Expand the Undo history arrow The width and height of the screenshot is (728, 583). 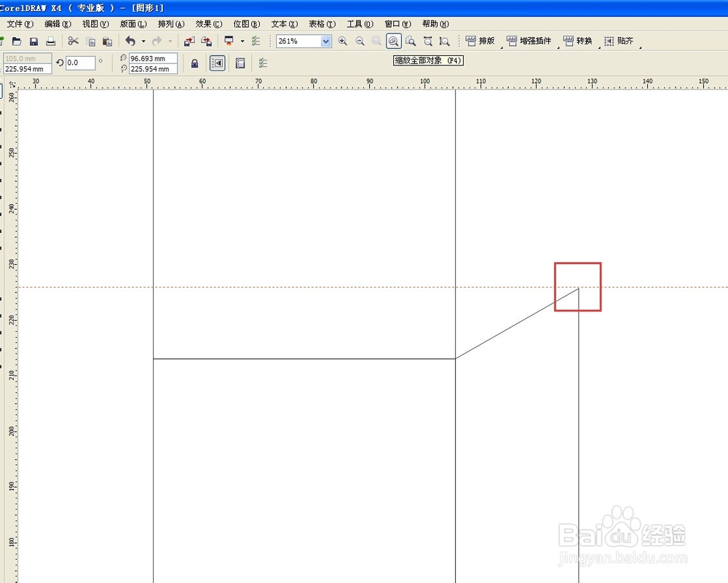(x=143, y=41)
